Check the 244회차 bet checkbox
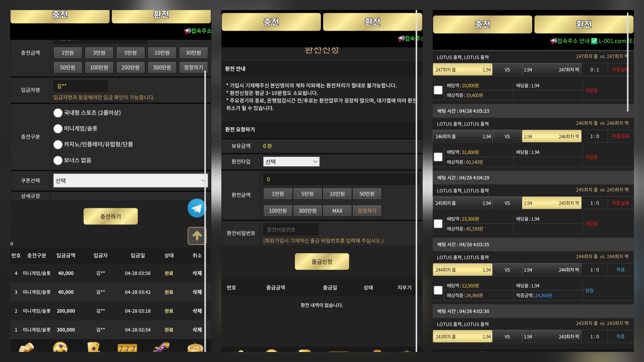The height and width of the screenshot is (362, 644). click(438, 290)
